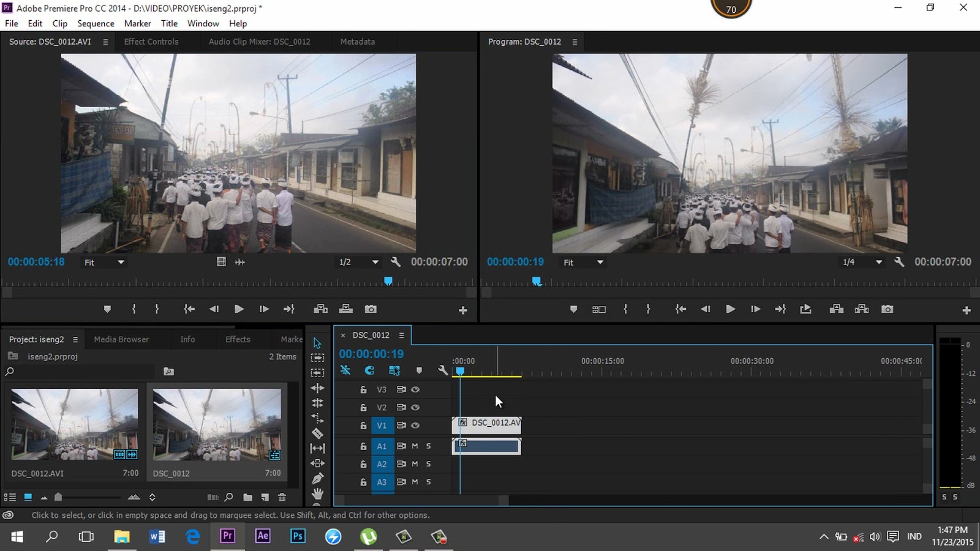This screenshot has width=980, height=551.
Task: Open the Source monitor Fit zoom dropdown
Action: pos(104,262)
